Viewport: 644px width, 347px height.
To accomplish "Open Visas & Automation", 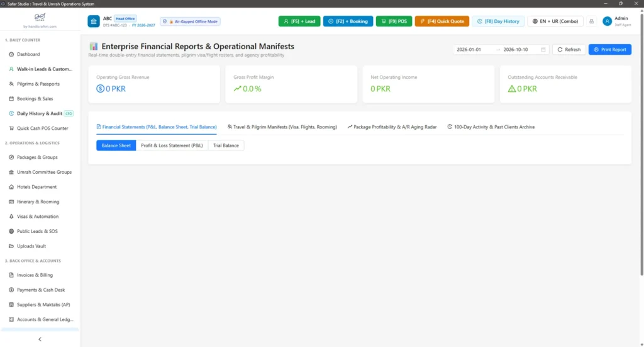I will pos(40,216).
